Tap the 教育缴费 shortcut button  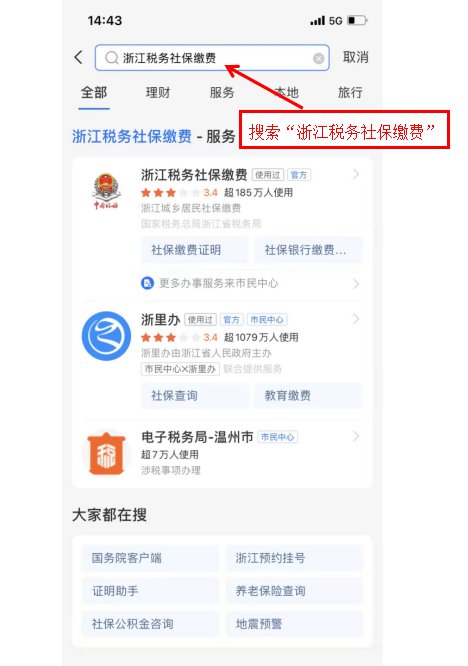tap(308, 396)
